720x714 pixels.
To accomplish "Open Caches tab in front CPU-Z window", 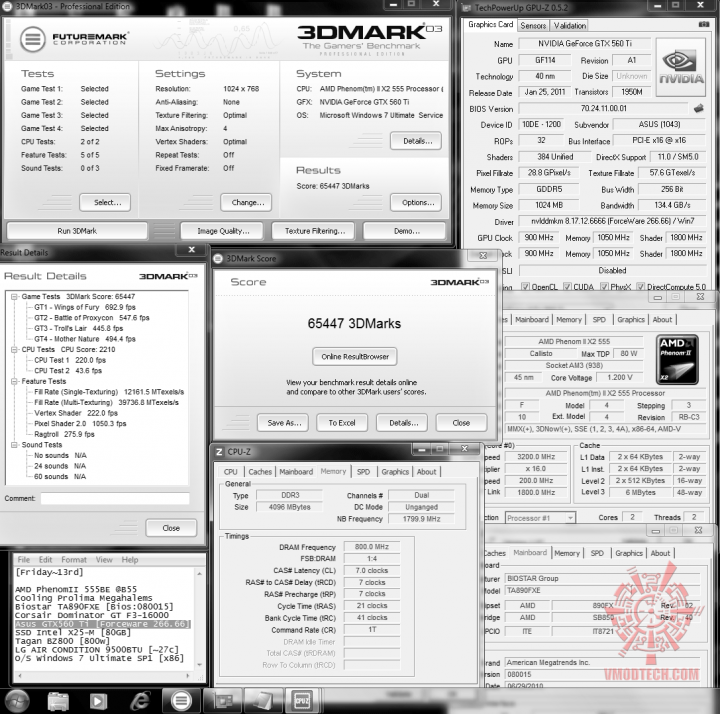I will (x=260, y=472).
